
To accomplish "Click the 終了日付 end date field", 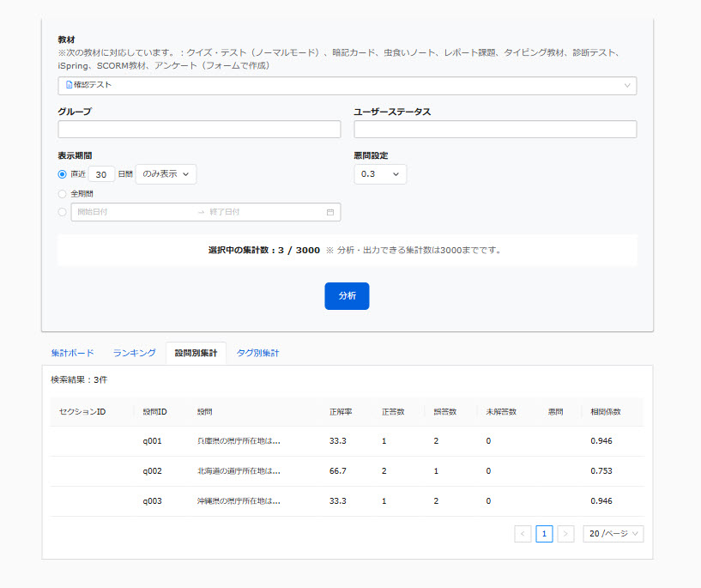I will [x=263, y=212].
